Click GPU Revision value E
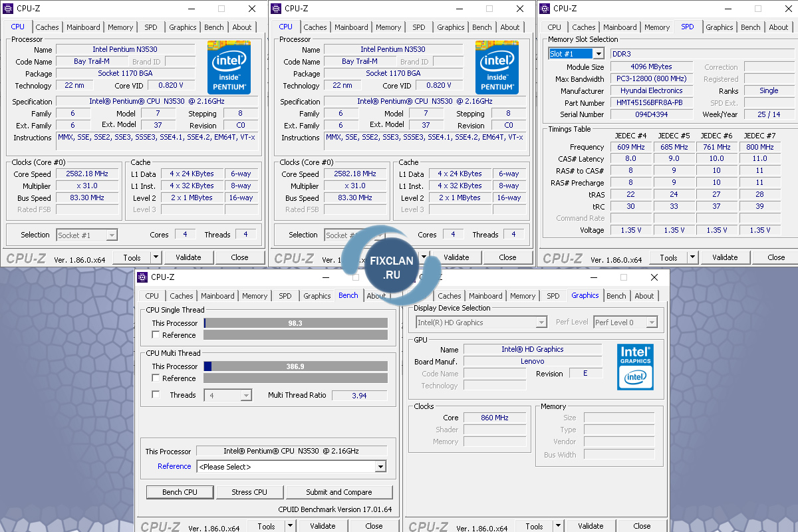This screenshot has height=532, width=798. [x=585, y=374]
